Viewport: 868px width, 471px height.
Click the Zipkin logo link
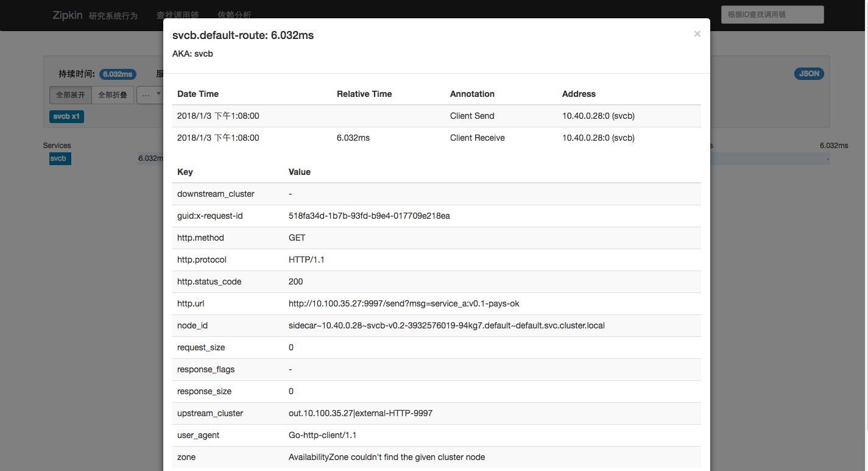tap(67, 15)
